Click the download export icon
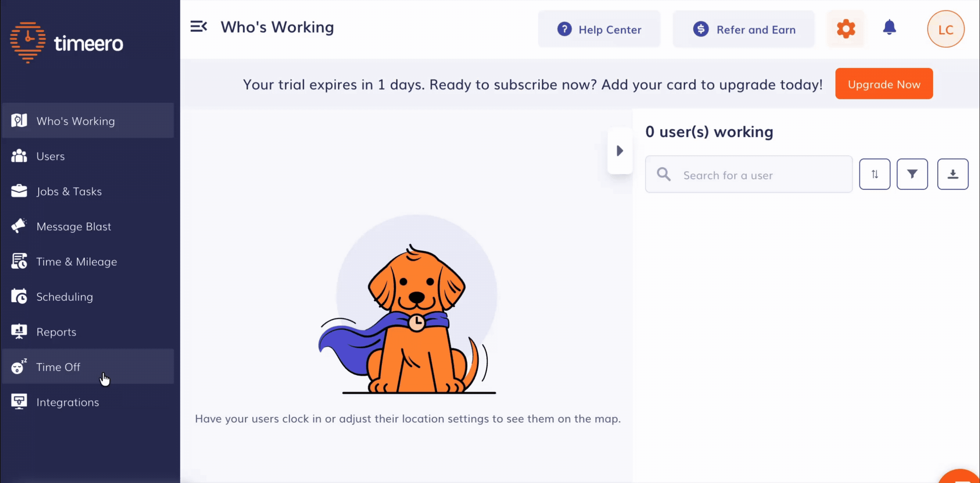980x483 pixels. point(953,174)
